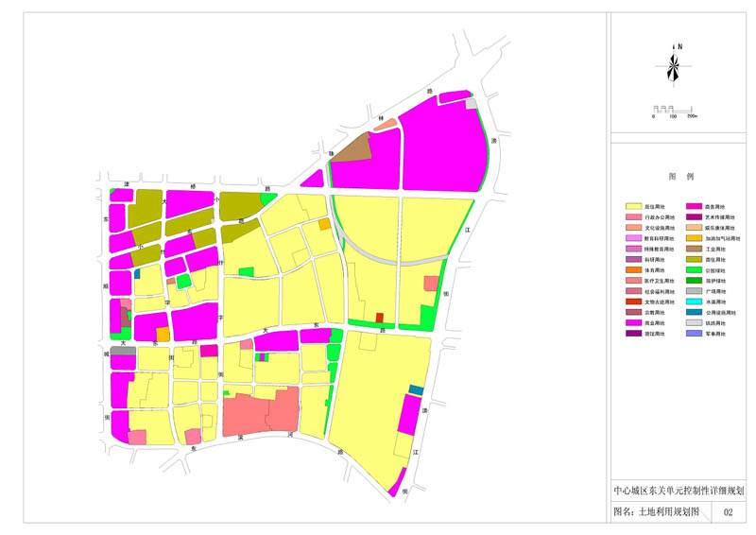Click the north arrow compass symbol
Viewport: 756px width, 535px height.
pyautogui.click(x=672, y=65)
